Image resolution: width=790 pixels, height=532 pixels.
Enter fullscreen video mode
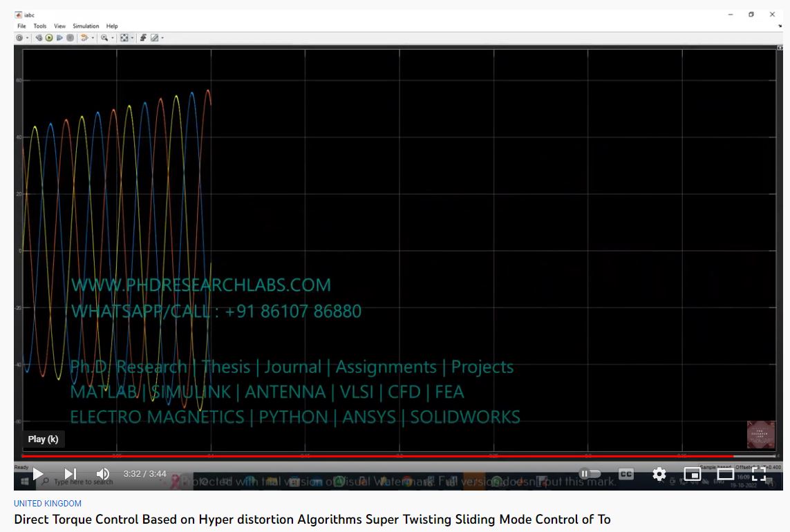tap(758, 474)
